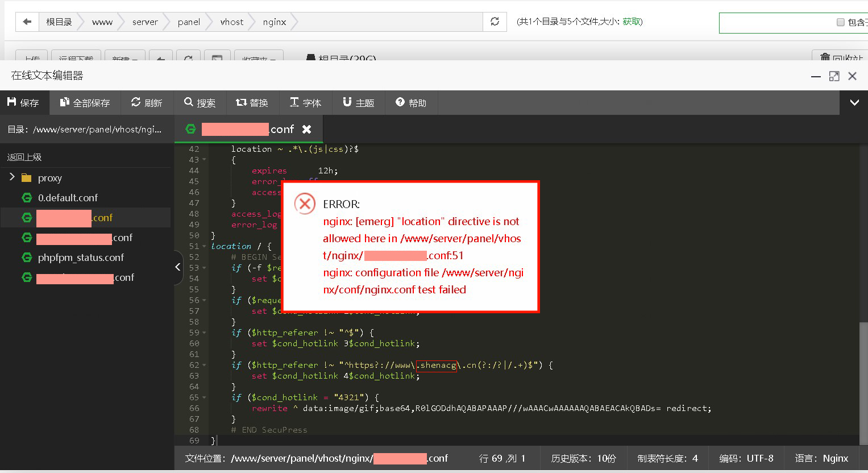Collapse the sidebar with left arrow handle
868x473 pixels.
click(178, 267)
